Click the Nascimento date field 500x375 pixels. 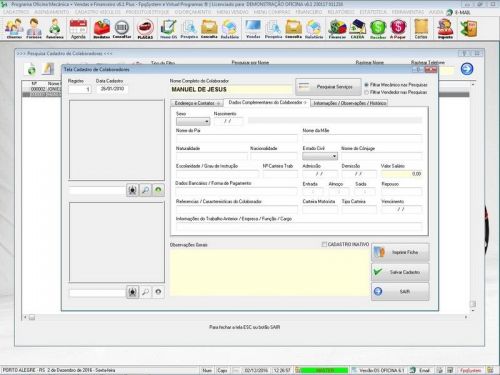(x=228, y=121)
